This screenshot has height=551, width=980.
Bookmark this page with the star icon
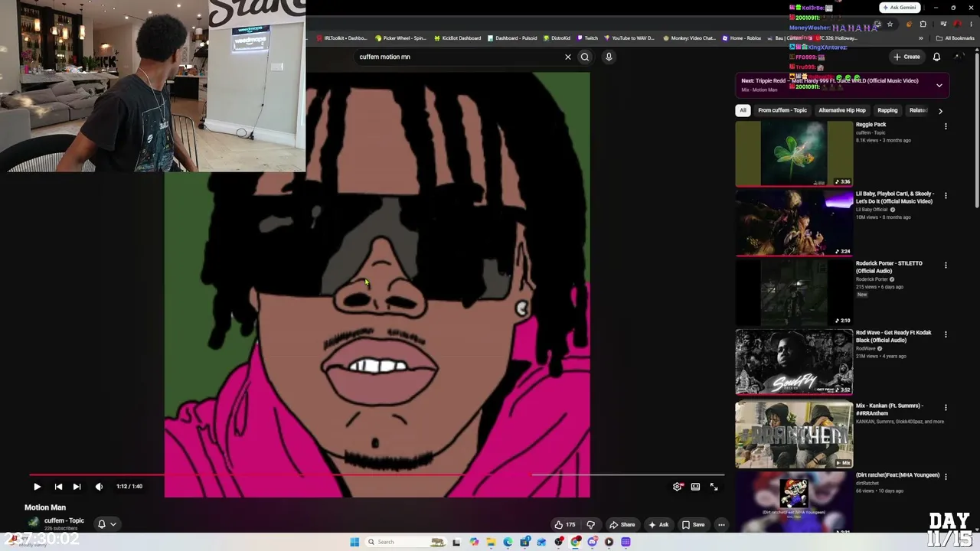coord(890,24)
